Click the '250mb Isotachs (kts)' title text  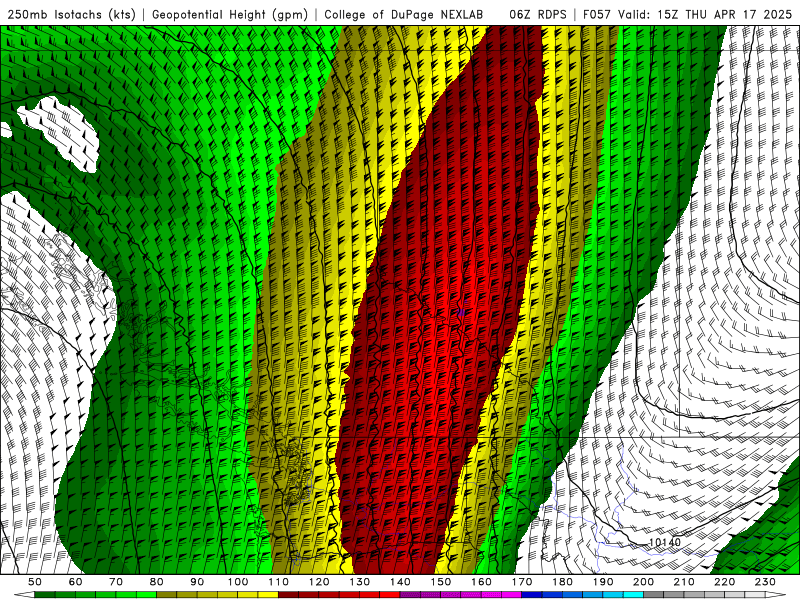pos(71,14)
